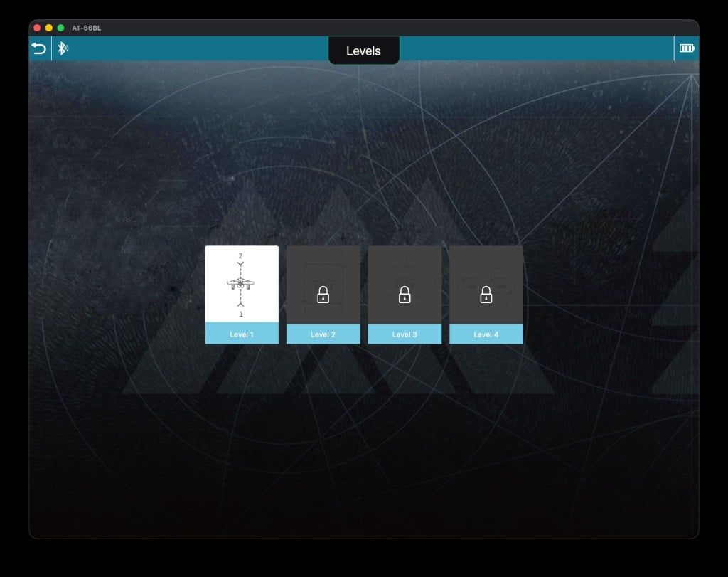Screen dimensions: 728x577
Task: Check the battery status icon
Action: tap(687, 48)
